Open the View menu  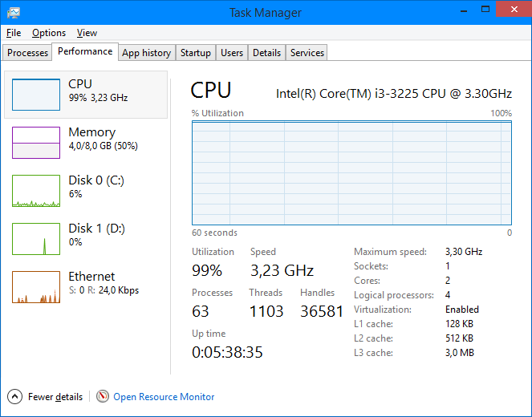(87, 33)
